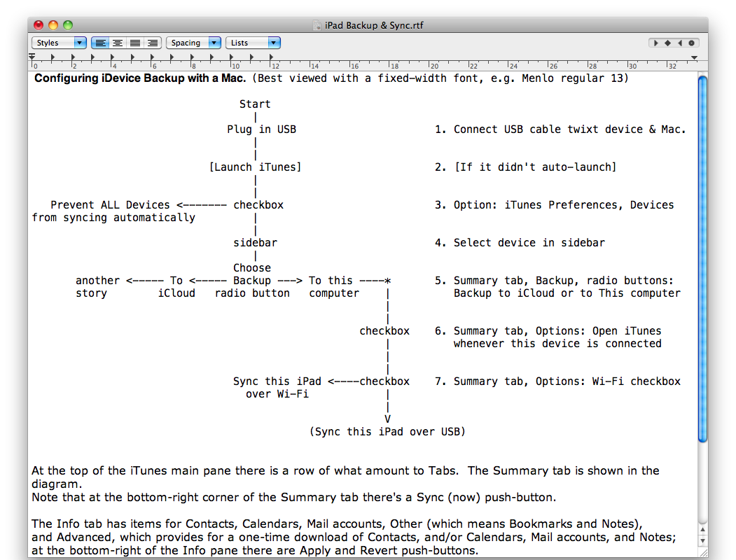Click 'Prevent ALL Devices' text
This screenshot has height=560, width=736.
110,205
